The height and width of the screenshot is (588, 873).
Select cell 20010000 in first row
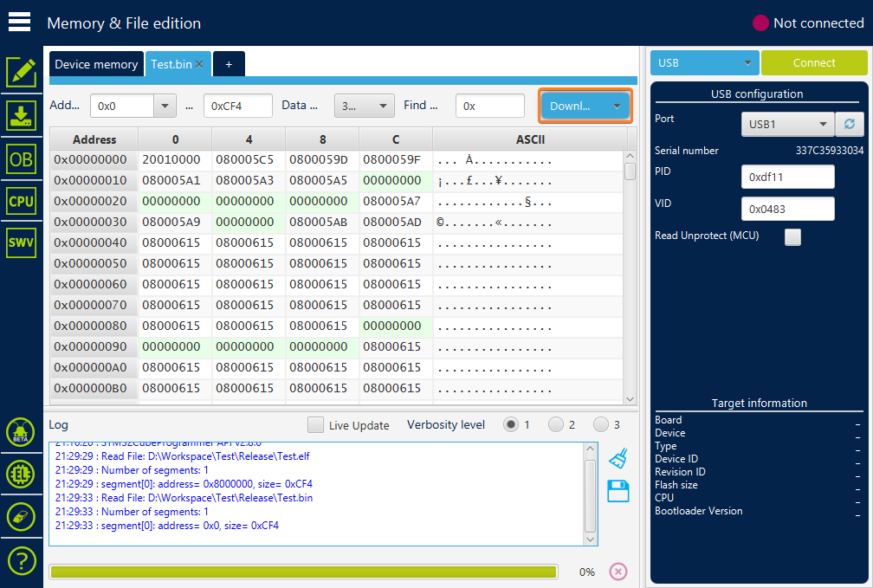(x=175, y=160)
